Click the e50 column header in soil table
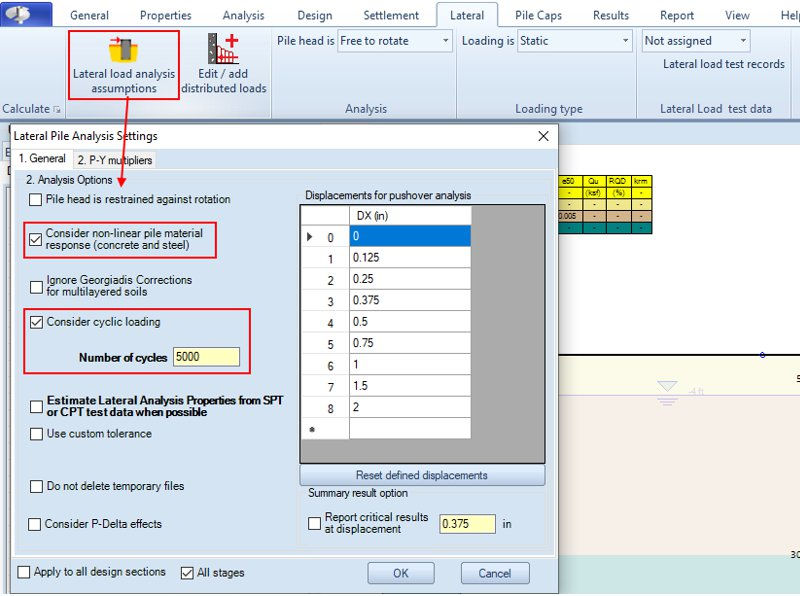The height and width of the screenshot is (596, 800). coord(569,181)
